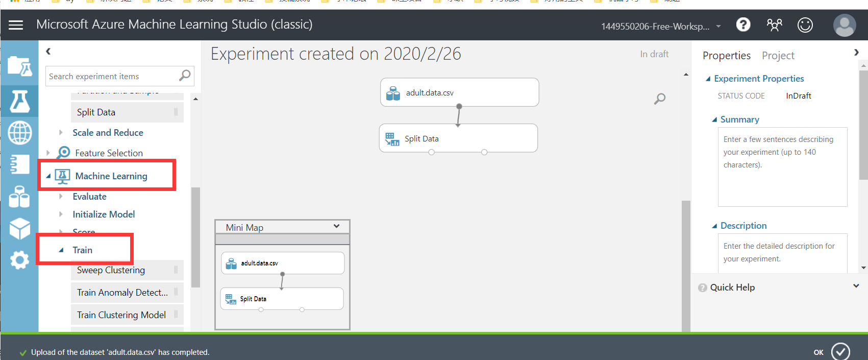
Task: Open Projects in the left sidebar
Action: [19, 66]
